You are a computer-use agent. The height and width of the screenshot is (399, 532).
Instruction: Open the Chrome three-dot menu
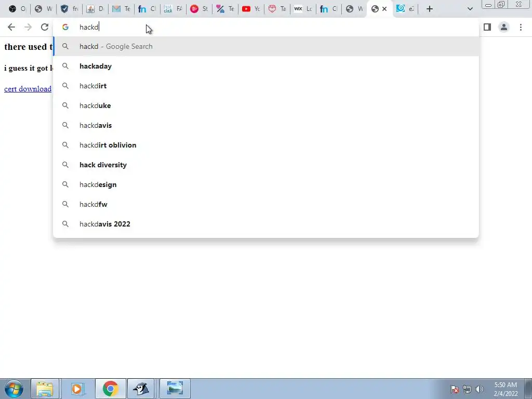point(521,27)
